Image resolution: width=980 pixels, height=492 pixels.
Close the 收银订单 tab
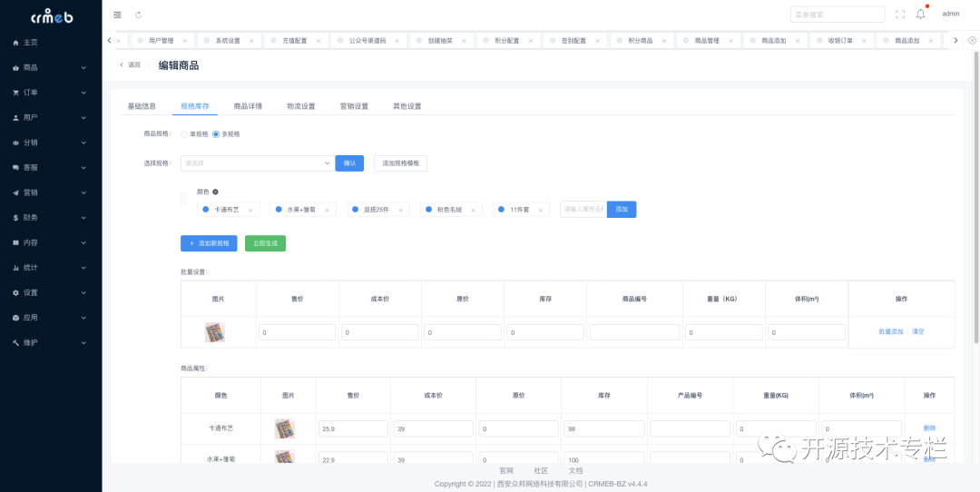click(865, 41)
